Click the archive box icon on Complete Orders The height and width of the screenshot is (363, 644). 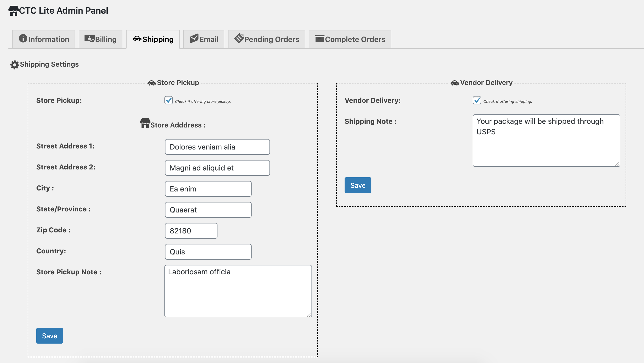320,39
